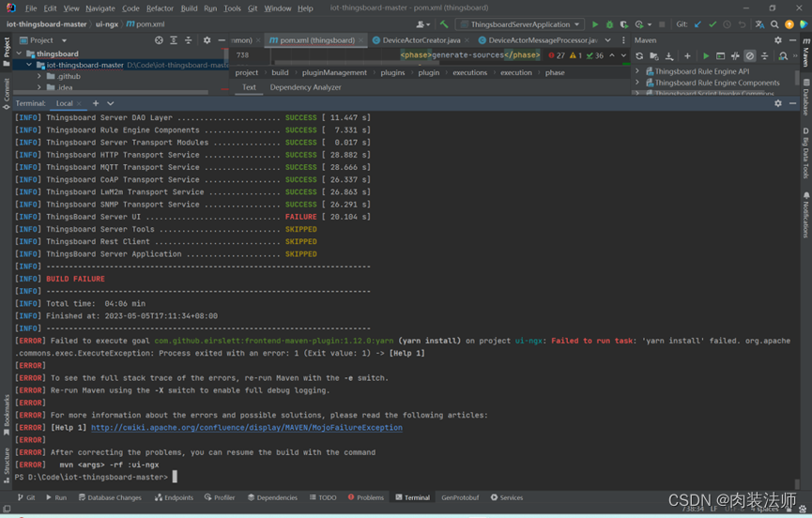Switch to the Dependency Analyzer tab

(305, 87)
